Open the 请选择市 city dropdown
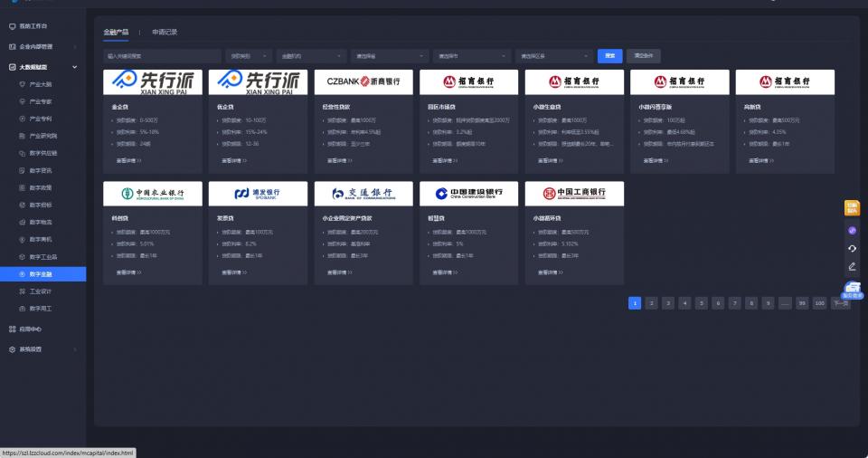 click(x=472, y=56)
